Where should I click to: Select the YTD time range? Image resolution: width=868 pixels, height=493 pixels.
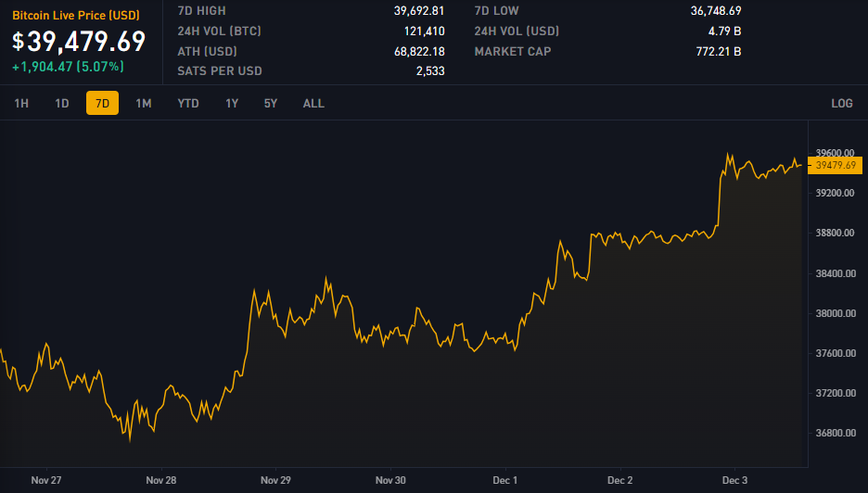pyautogui.click(x=188, y=104)
